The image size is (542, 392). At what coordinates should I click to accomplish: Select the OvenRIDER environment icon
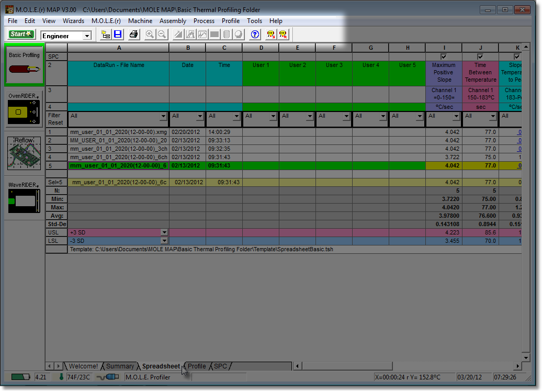tap(24, 108)
